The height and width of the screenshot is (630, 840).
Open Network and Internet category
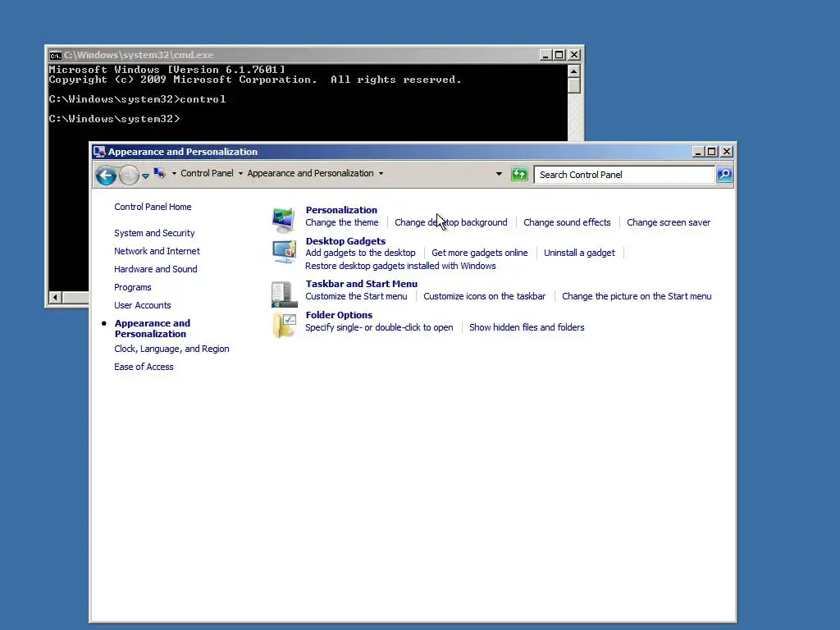(x=157, y=251)
